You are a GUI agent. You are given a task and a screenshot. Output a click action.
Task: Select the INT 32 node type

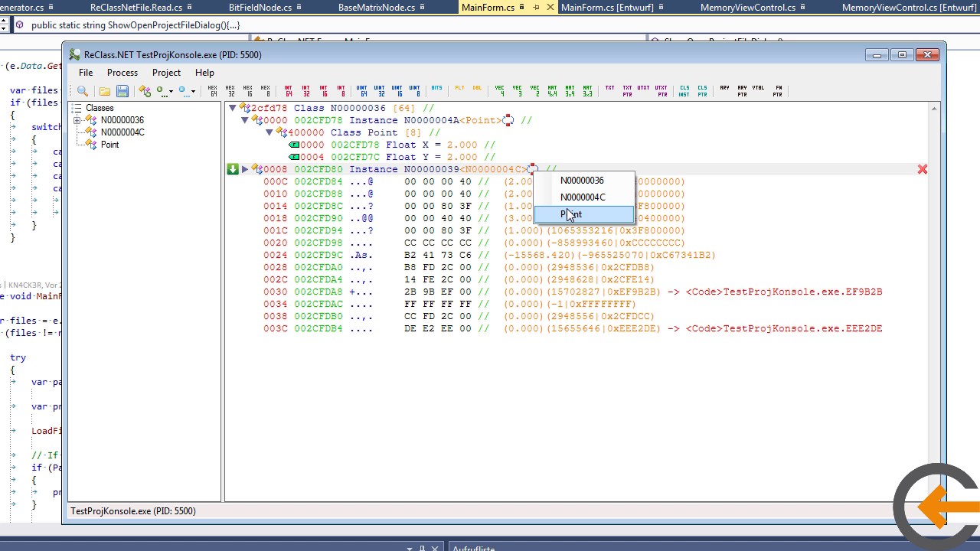click(x=306, y=91)
